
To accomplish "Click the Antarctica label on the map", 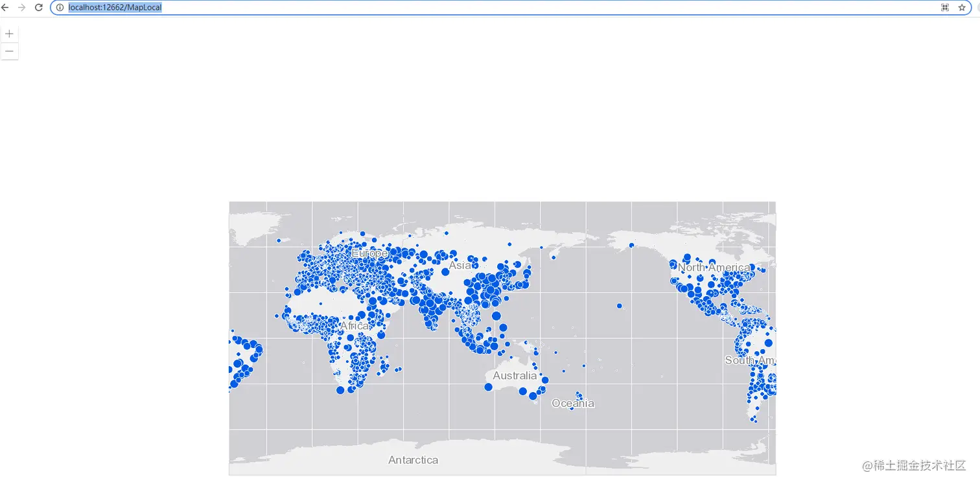I will (413, 460).
